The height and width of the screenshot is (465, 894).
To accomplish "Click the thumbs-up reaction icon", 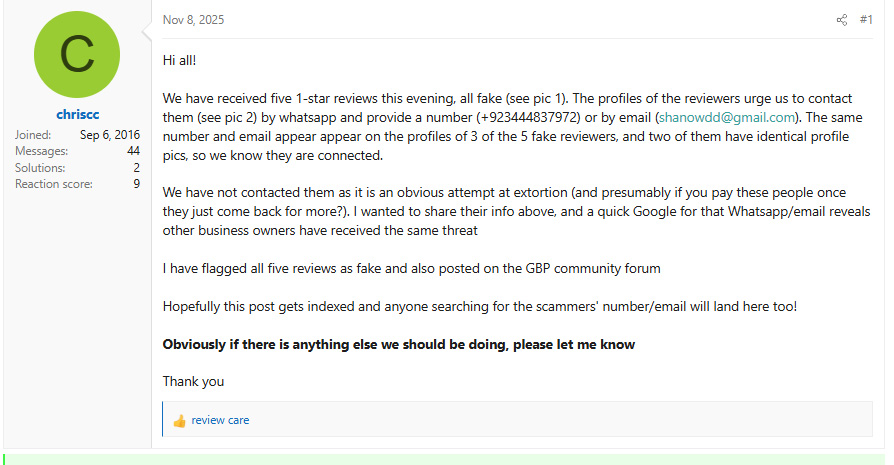I will (180, 421).
